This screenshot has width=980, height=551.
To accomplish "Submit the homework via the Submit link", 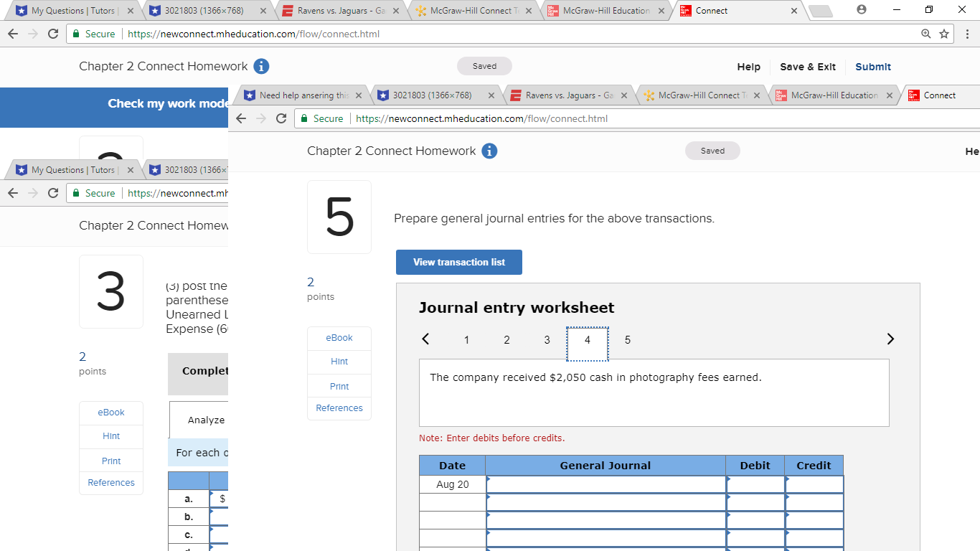I will 873,67.
